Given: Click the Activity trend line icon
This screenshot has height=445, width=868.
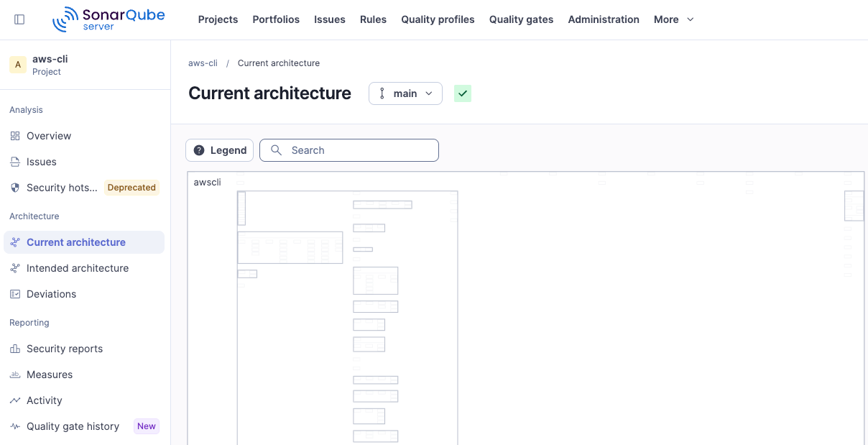Looking at the screenshot, I should tap(15, 400).
